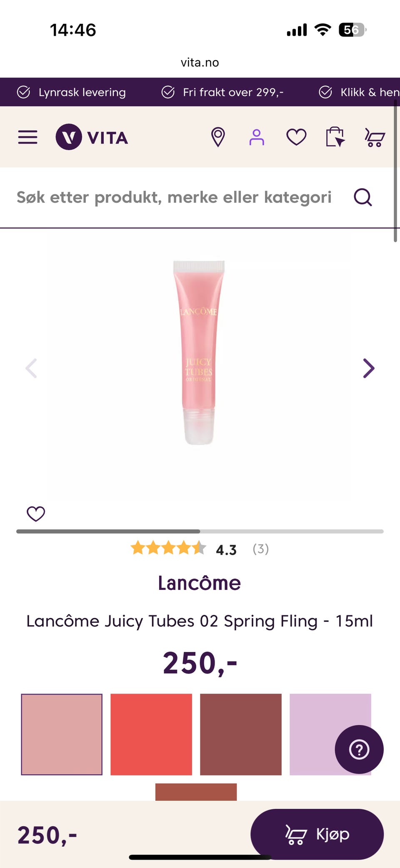This screenshot has width=400, height=868.
Task: Open the help question mark bubble
Action: 359,750
